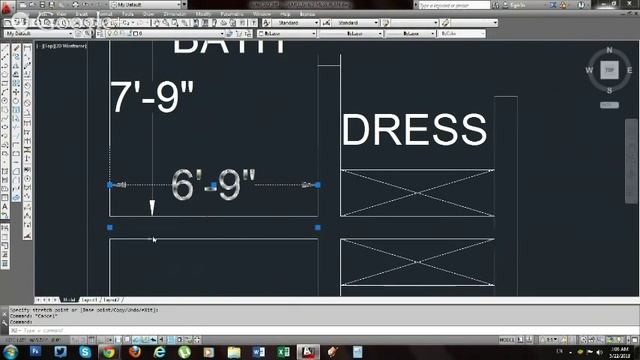
Task: Select the Offset modify tool
Action: [16, 75]
